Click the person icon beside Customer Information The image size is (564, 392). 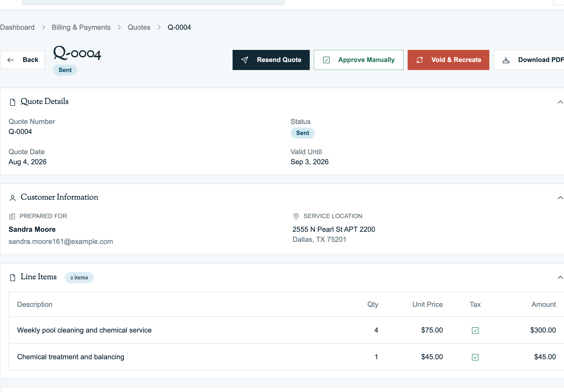(x=13, y=198)
